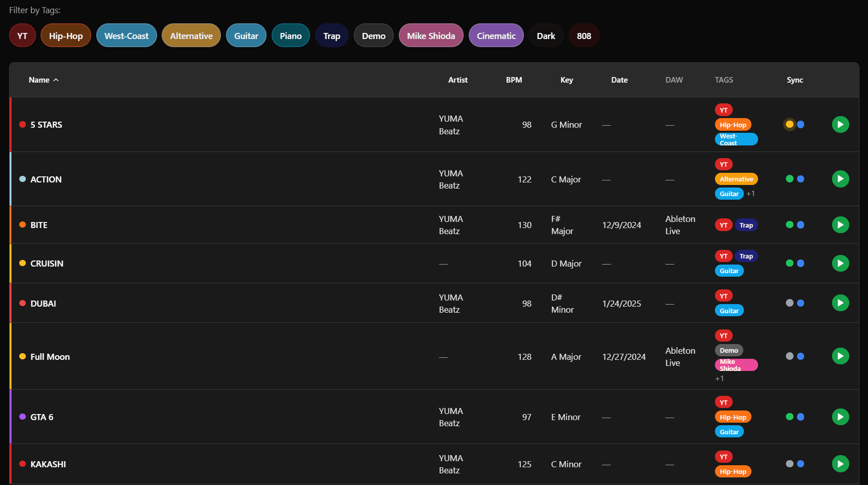Click the gray sync dot for Full Moon
This screenshot has height=485, width=868.
[x=789, y=356]
